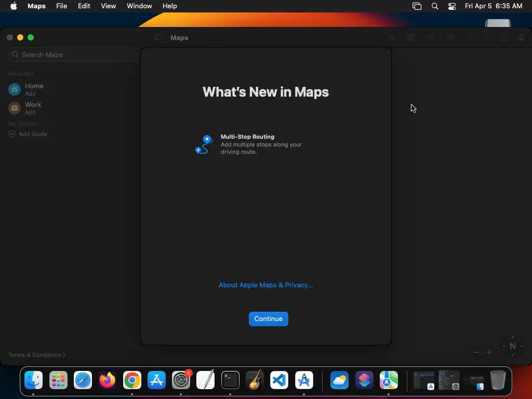Screen dimensions: 532x399
Task: Click the date and time in menu bar
Action: [494, 6]
